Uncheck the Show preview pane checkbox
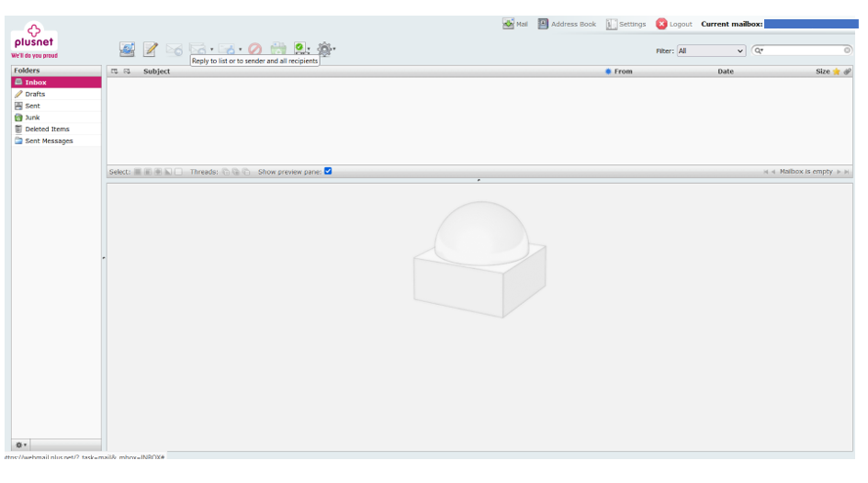The width and height of the screenshot is (868, 483). [328, 171]
